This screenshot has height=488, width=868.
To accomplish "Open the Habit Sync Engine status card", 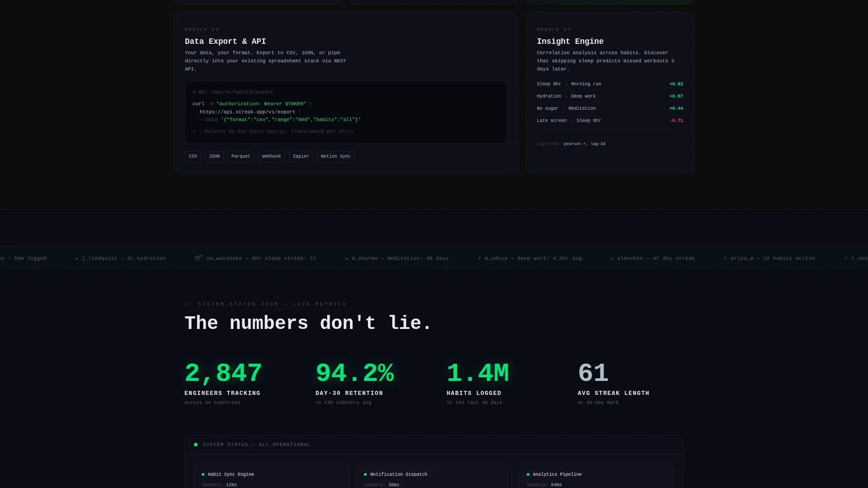I will pyautogui.click(x=271, y=476).
